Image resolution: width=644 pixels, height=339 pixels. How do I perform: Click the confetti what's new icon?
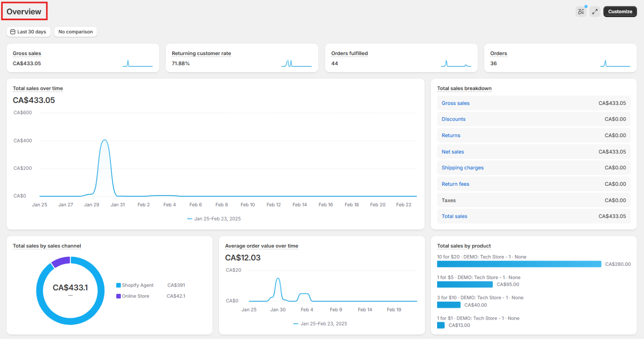click(x=581, y=12)
